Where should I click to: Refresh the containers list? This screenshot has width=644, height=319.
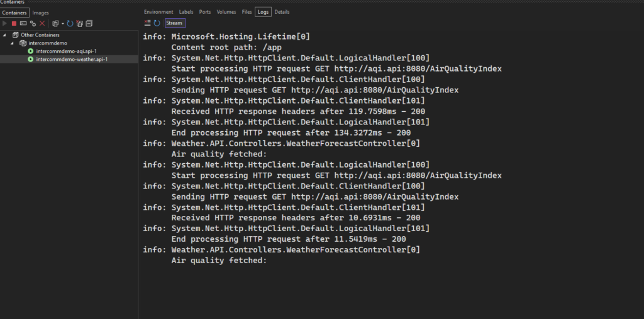click(70, 23)
